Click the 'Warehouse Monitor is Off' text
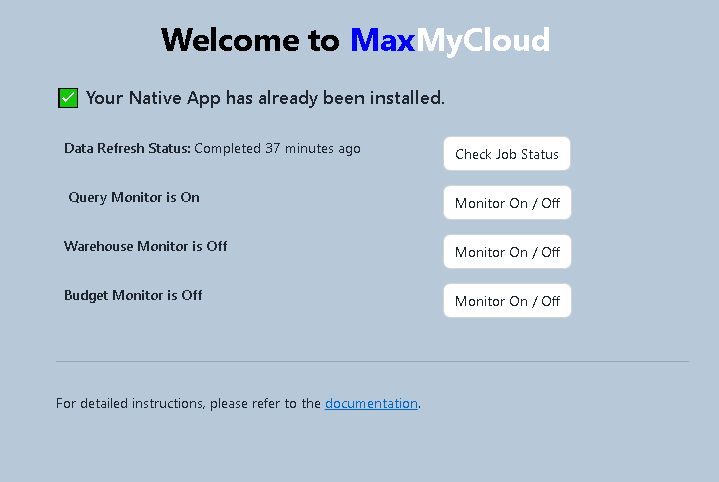The height and width of the screenshot is (482, 719). pyautogui.click(x=145, y=246)
